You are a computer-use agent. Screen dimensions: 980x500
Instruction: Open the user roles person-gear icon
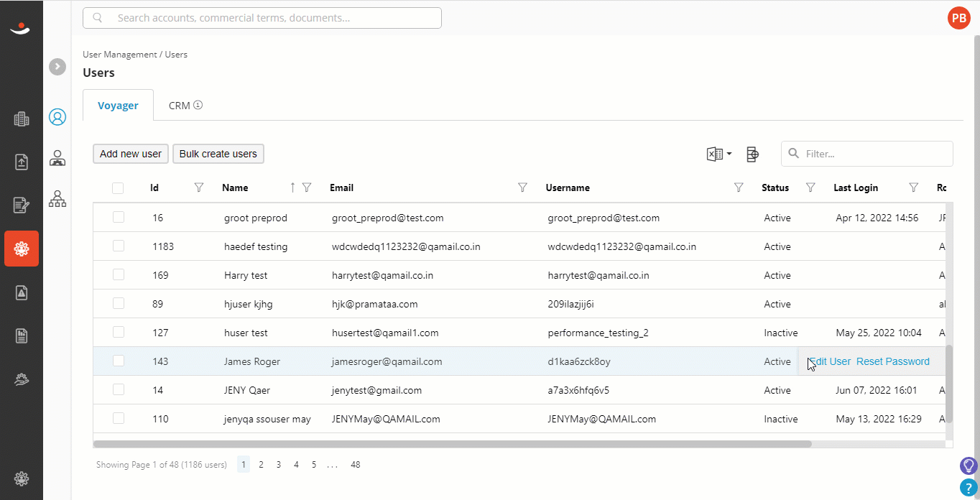57,158
